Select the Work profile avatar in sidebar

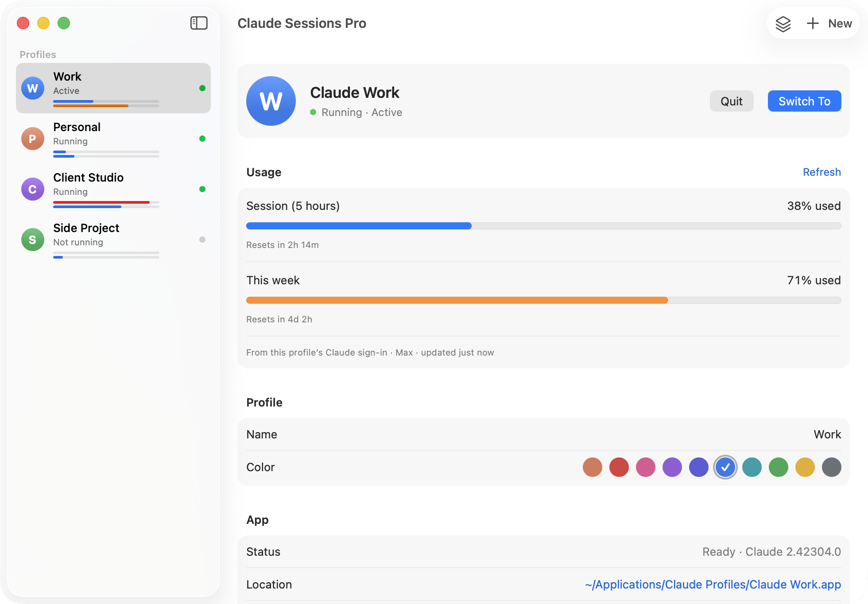[x=33, y=88]
